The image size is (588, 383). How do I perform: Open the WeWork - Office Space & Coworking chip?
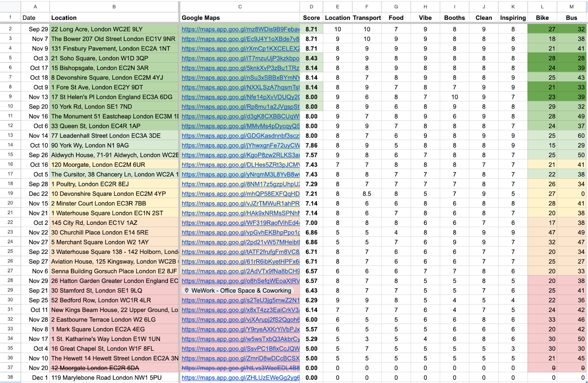pos(238,291)
